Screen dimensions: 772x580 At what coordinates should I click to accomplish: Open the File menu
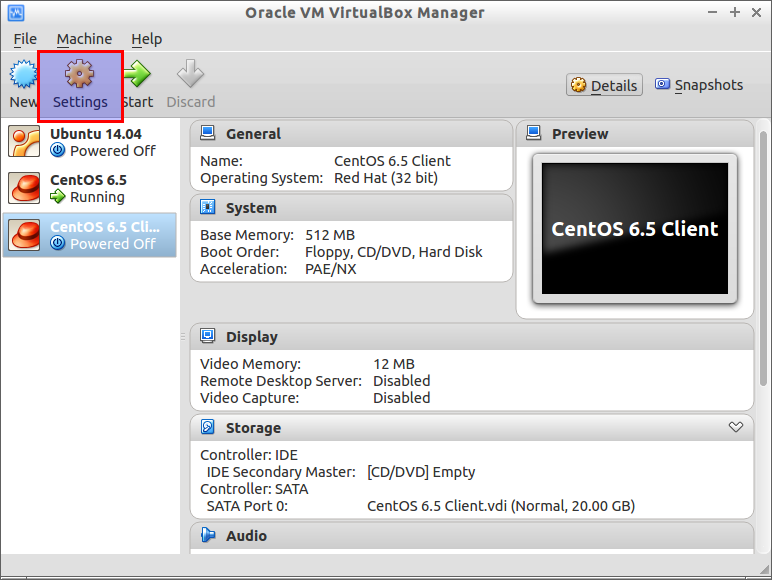click(25, 39)
